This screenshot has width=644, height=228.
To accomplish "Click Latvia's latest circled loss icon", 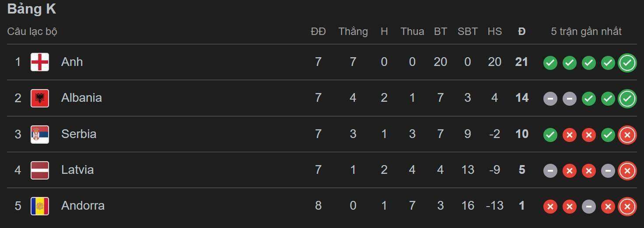I will [627, 171].
